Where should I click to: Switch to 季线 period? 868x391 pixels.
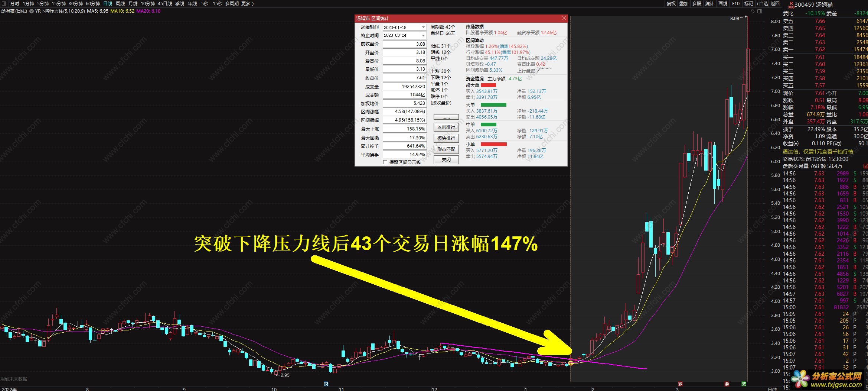pos(180,3)
